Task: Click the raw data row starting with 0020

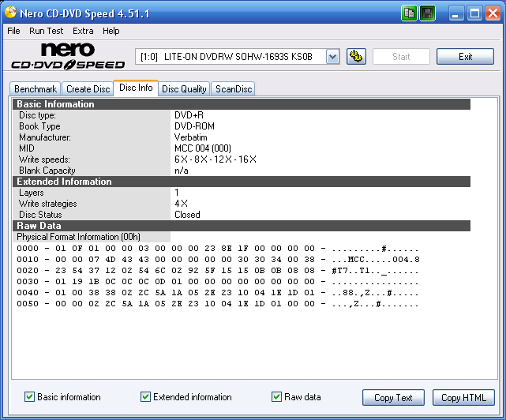Action: pos(218,271)
